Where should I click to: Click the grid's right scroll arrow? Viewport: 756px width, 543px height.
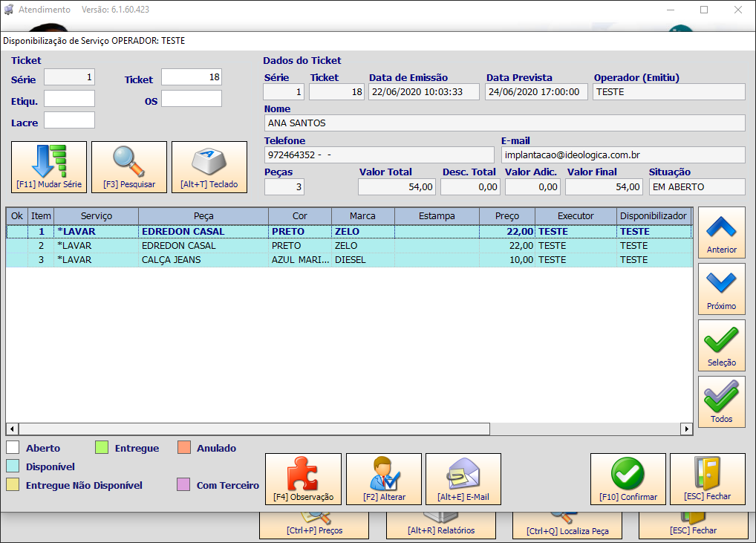(687, 429)
